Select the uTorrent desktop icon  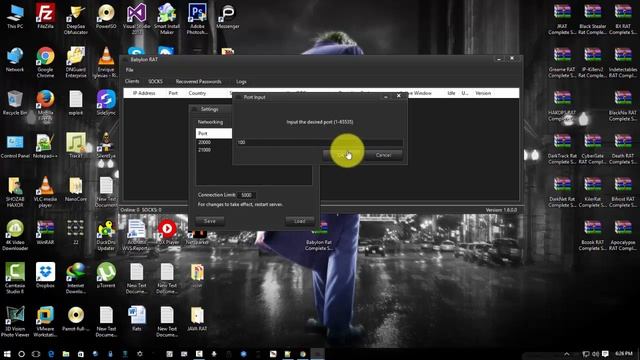point(106,276)
